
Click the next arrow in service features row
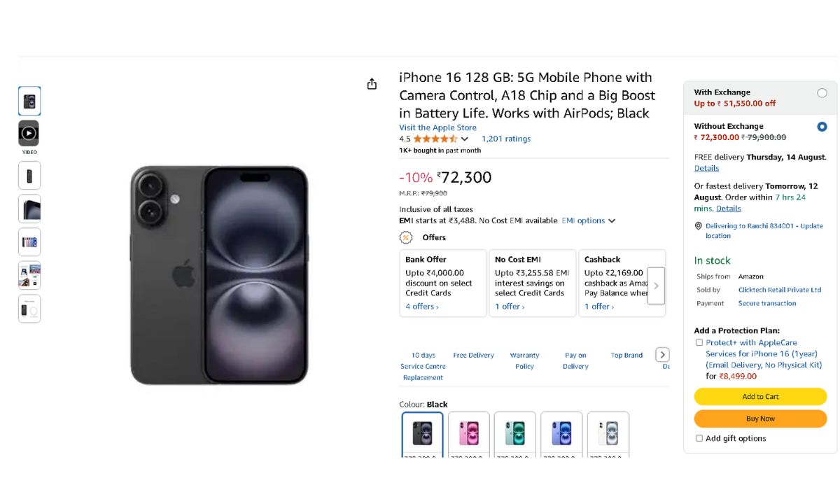tap(662, 355)
